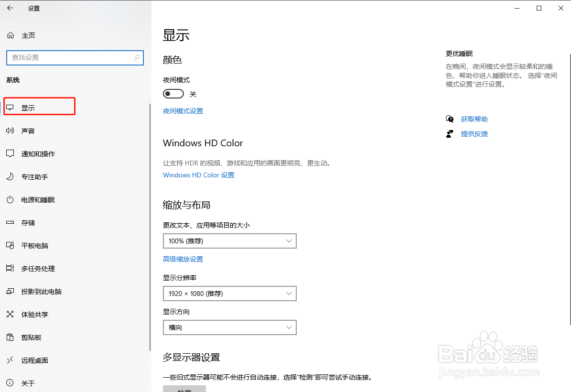
Task: Open the Multitasking (多任务处理) section
Action: coord(38,269)
